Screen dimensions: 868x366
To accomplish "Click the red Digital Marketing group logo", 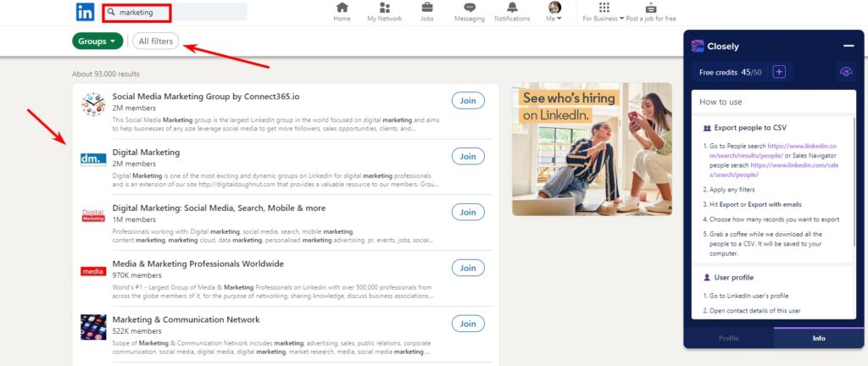I will [x=93, y=216].
